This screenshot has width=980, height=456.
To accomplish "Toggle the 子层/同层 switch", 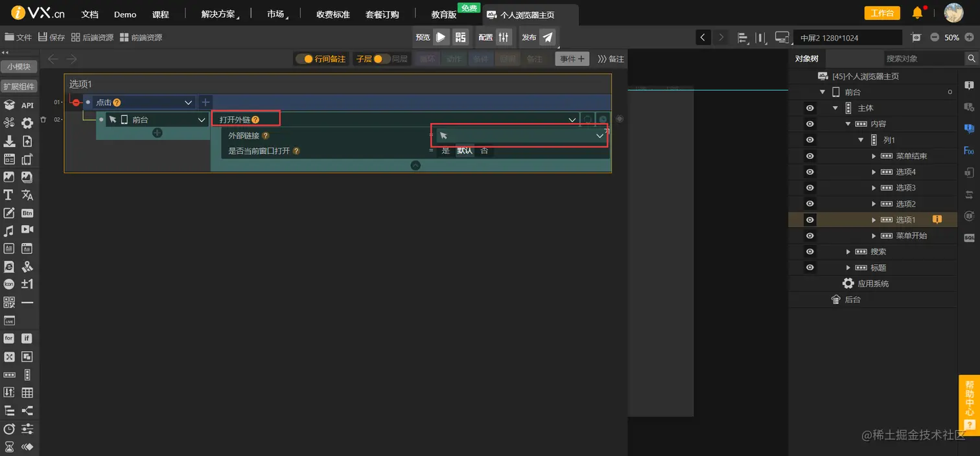I will tap(382, 59).
